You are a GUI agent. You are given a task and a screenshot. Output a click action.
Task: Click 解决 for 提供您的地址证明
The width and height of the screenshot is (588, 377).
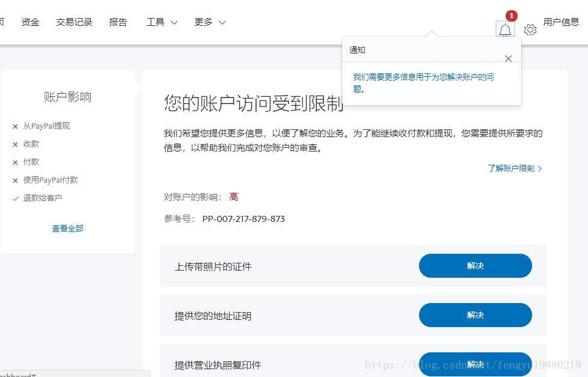coord(475,315)
